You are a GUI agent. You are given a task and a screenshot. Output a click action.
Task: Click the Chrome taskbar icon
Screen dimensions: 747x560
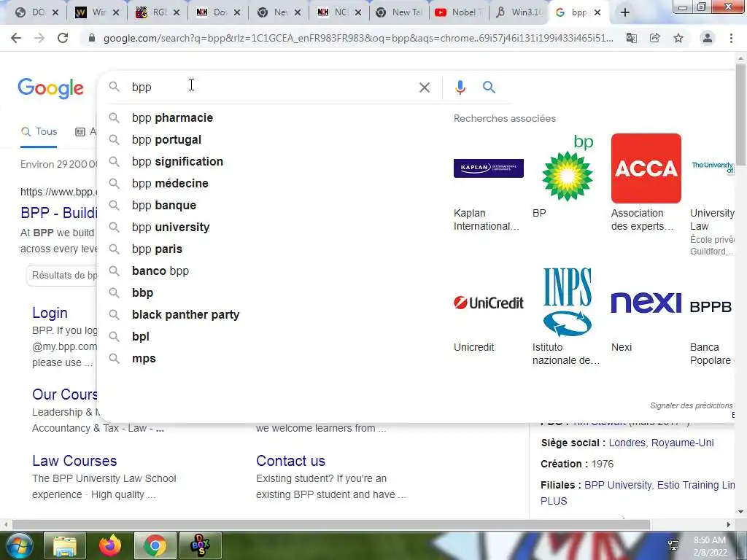pyautogui.click(x=155, y=545)
